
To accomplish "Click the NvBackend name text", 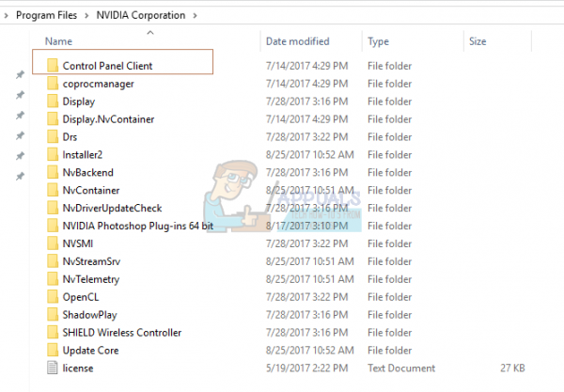I will 87,173.
